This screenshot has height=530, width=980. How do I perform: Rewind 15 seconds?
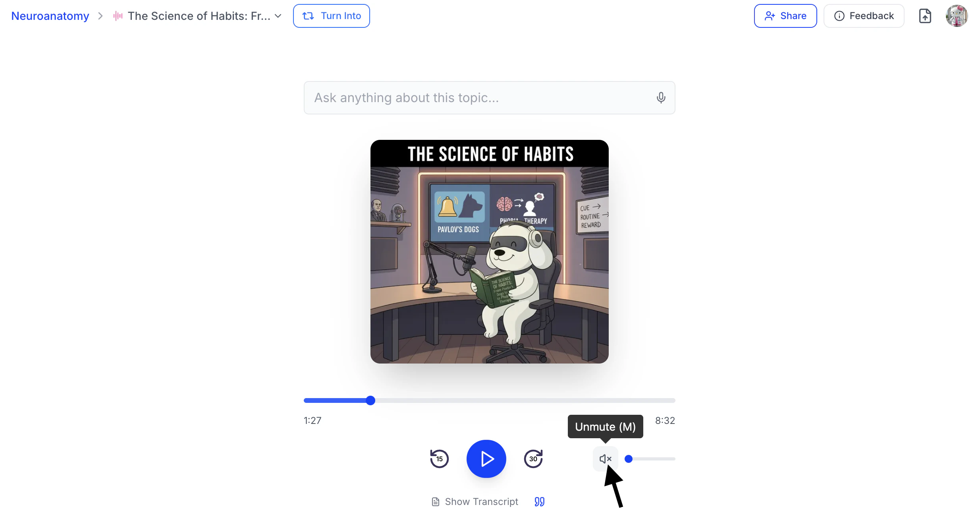[x=439, y=459]
